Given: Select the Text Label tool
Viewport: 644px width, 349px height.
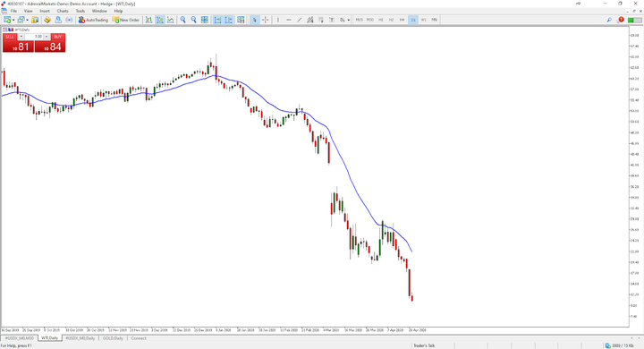Looking at the screenshot, I should point(332,20).
